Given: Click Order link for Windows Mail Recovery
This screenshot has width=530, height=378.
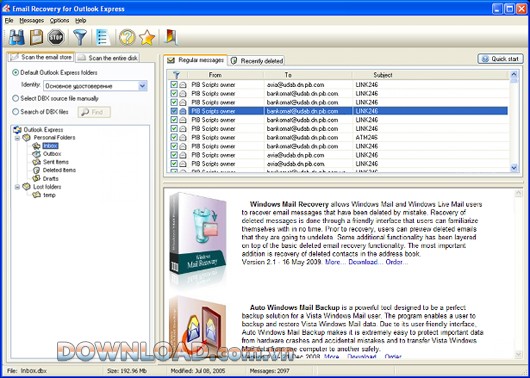Looking at the screenshot, I should [x=397, y=262].
